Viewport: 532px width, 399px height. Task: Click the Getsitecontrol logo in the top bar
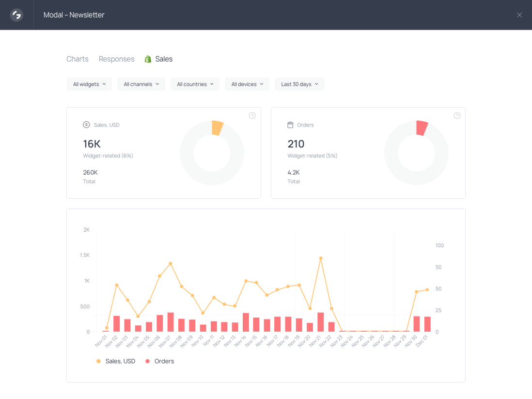[16, 15]
